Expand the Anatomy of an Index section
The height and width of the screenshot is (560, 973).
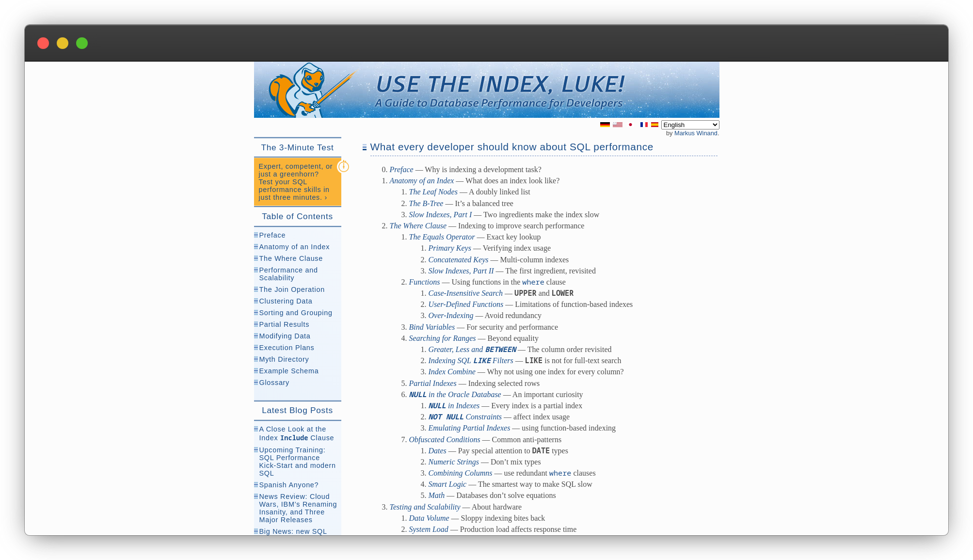(x=256, y=246)
